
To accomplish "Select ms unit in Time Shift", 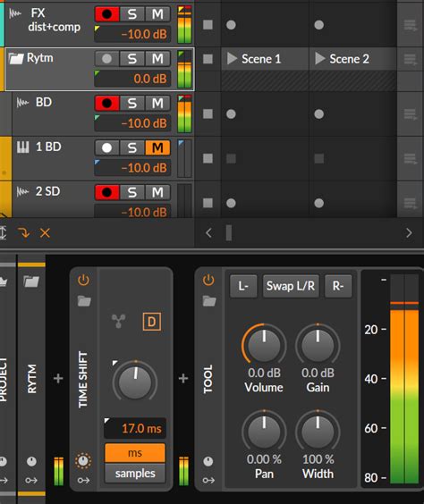I will point(135,453).
